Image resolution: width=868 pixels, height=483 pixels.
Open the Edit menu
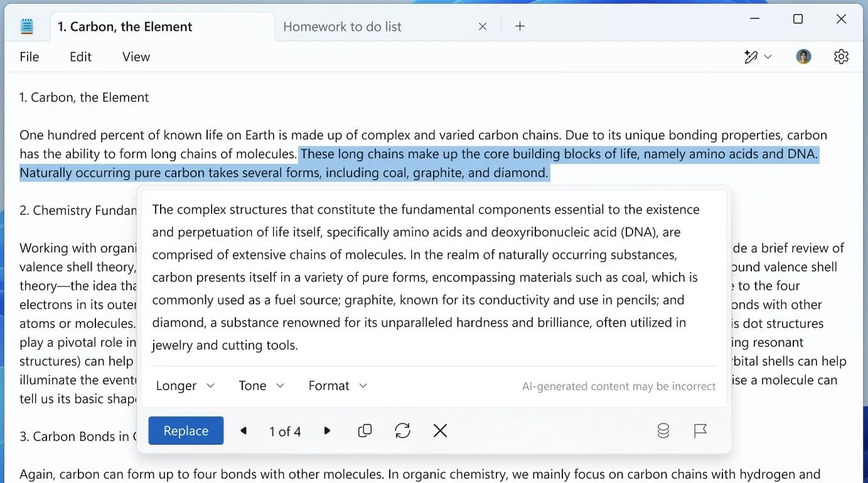(x=80, y=57)
